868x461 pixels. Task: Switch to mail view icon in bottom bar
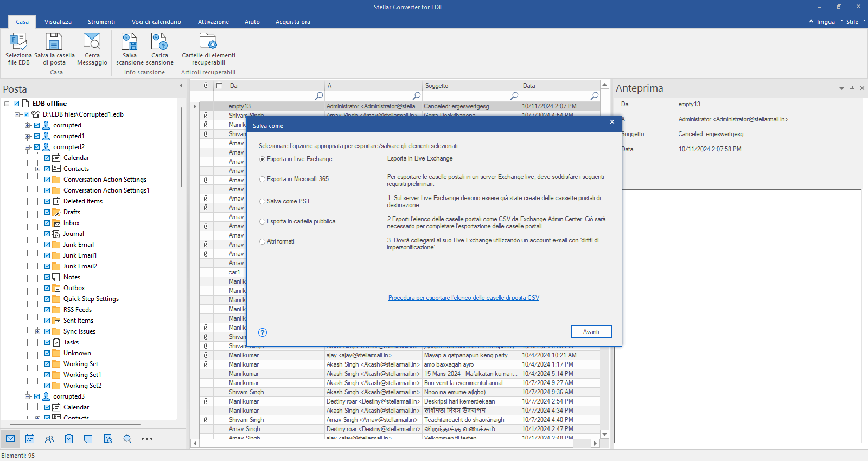point(10,439)
